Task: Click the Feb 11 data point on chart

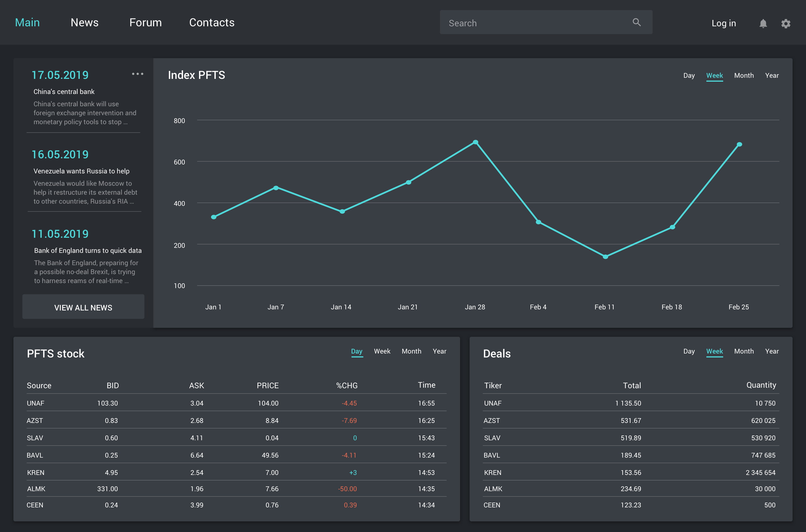Action: point(605,256)
